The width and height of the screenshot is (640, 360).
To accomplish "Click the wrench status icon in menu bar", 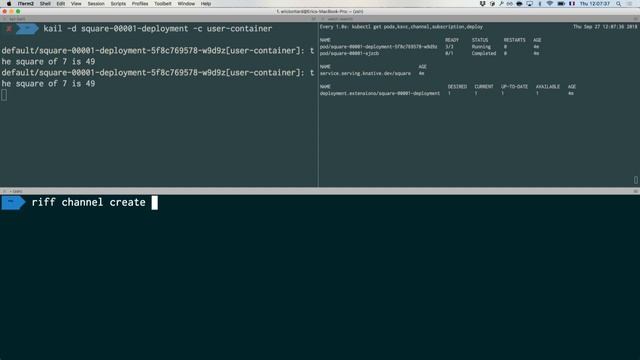I will pos(501,4).
